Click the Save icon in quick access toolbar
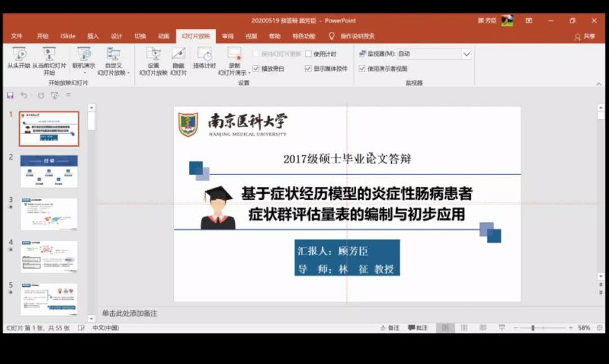The height and width of the screenshot is (364, 609). point(10,95)
